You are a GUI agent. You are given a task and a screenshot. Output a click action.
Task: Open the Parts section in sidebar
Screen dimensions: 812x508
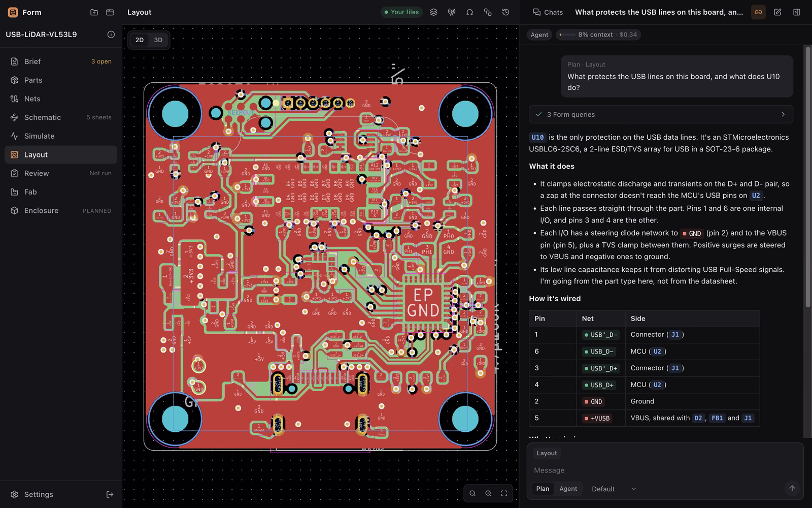61,80
